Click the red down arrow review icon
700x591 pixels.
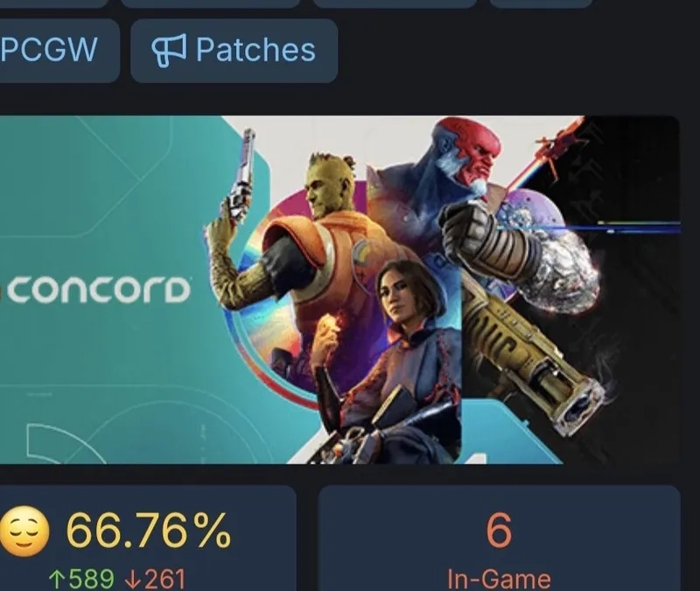click(x=133, y=580)
